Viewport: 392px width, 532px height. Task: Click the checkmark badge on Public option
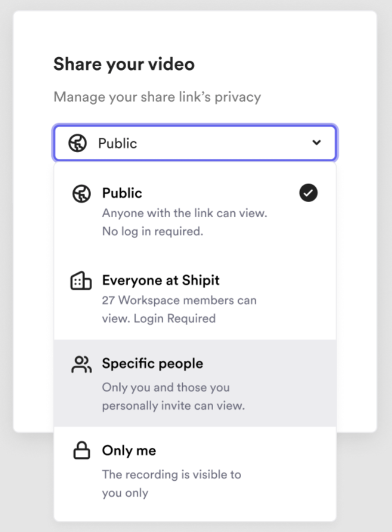pos(308,193)
